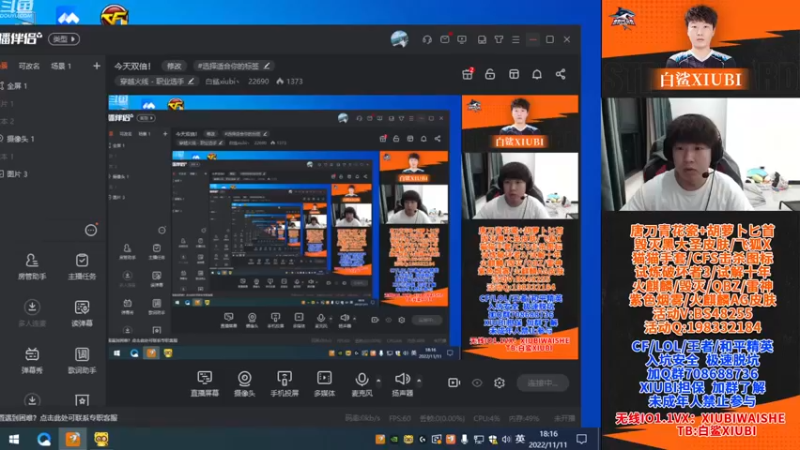The image size is (800, 450).
Task: Switch to the 可改名 scene tab
Action: [29, 66]
